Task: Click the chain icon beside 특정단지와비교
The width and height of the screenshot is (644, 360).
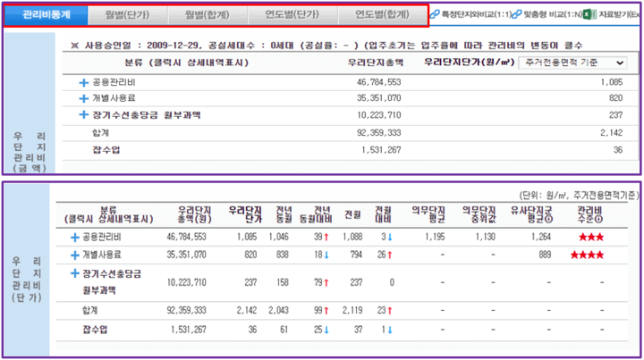Action: [435, 14]
